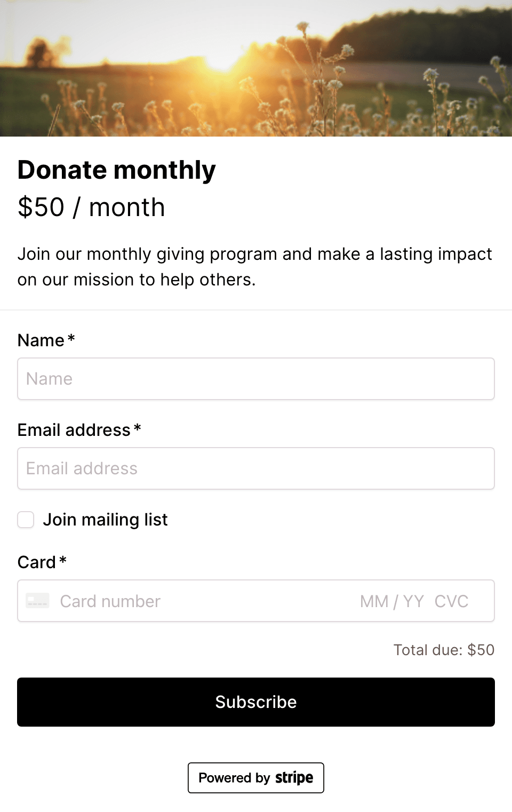
Task: Click the monthly giving program description text
Action: click(254, 267)
